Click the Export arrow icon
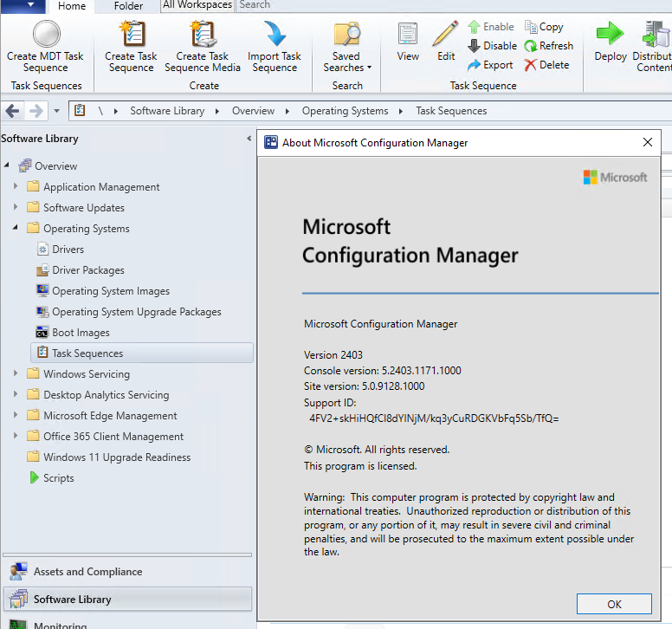Viewport: 672px width, 629px height. (x=474, y=65)
